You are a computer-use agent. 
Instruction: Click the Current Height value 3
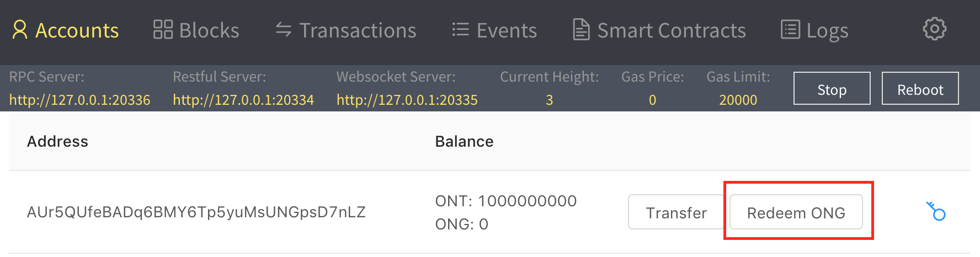pos(549,100)
